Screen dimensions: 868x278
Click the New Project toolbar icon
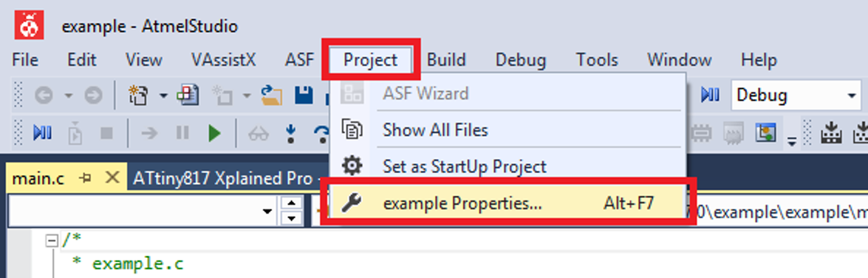click(137, 96)
